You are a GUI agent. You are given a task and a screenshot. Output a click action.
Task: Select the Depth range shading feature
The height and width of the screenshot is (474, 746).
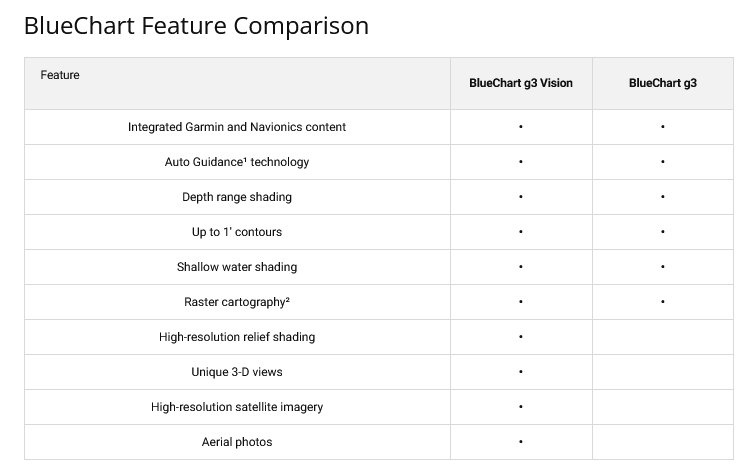click(x=237, y=197)
